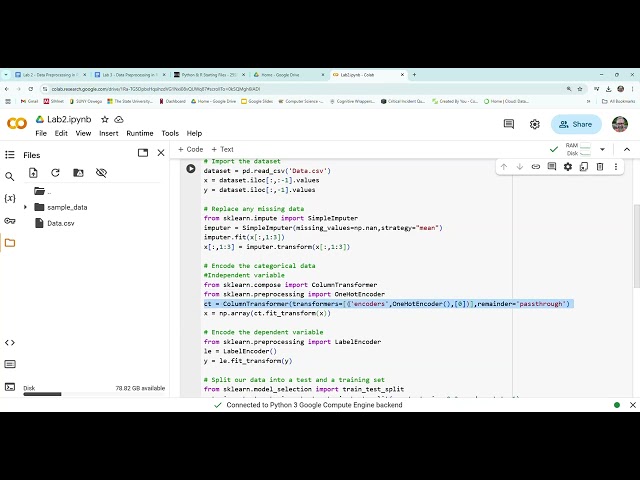
Task: Collapse the header with up chevron
Action: (627, 149)
